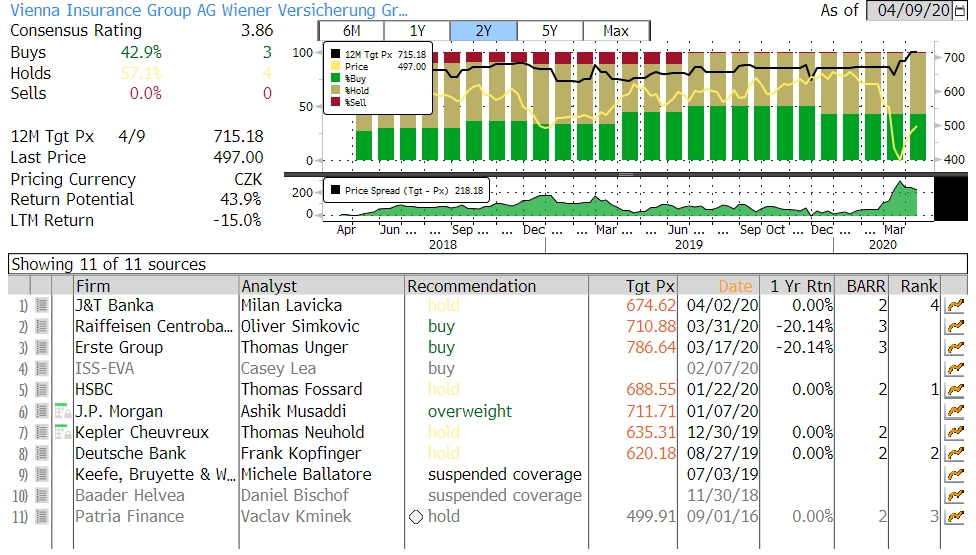Sort table by Rank column header
Screen dimensions: 976x555
point(916,286)
